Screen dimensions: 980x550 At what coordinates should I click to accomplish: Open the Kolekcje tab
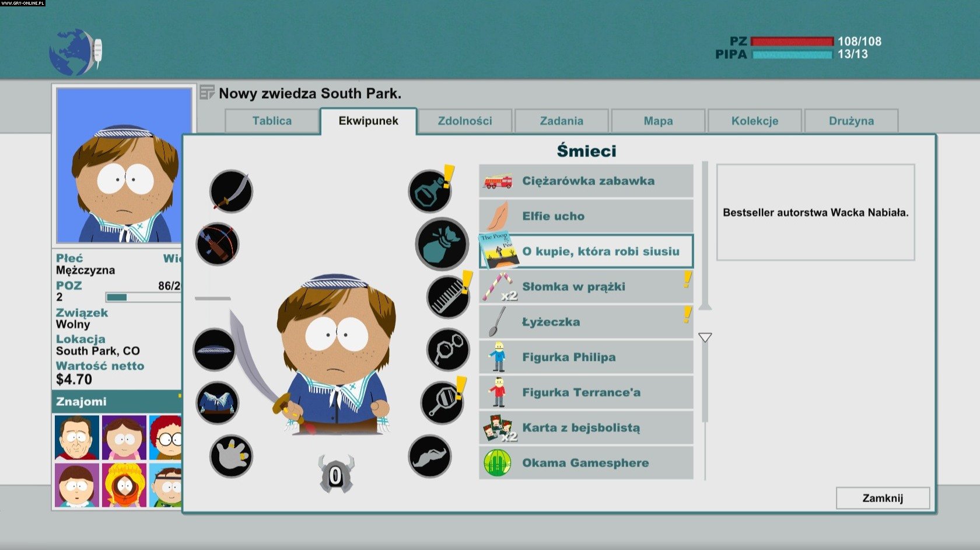(755, 121)
